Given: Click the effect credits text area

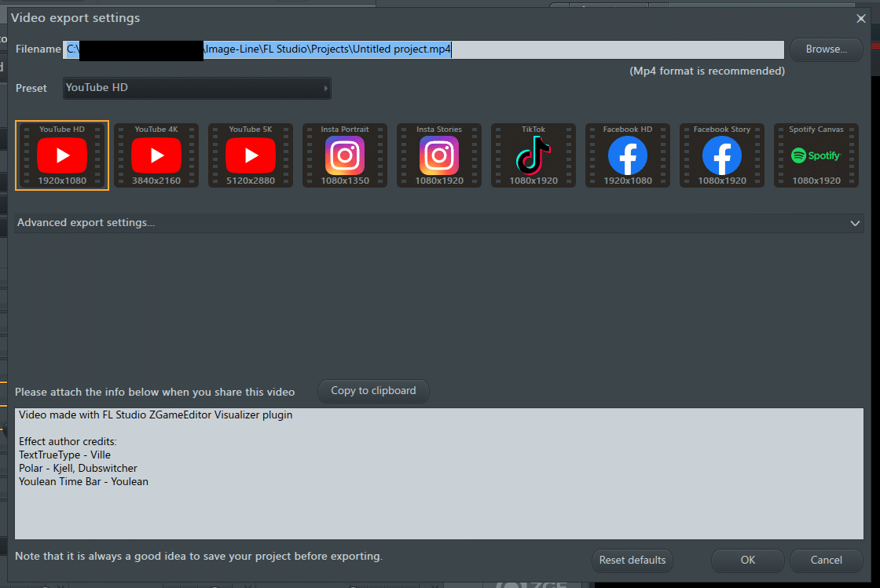Looking at the screenshot, I should 439,473.
